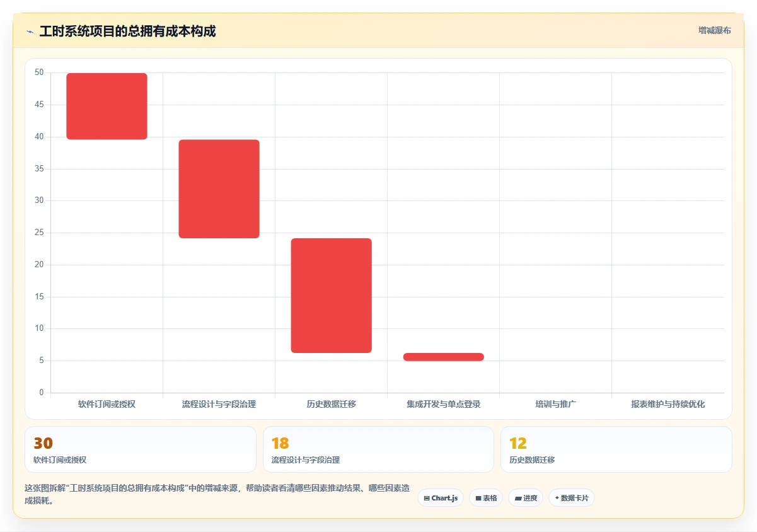Click the 流程设计与字段治理 axis label under the chart
The width and height of the screenshot is (757, 532).
click(219, 404)
